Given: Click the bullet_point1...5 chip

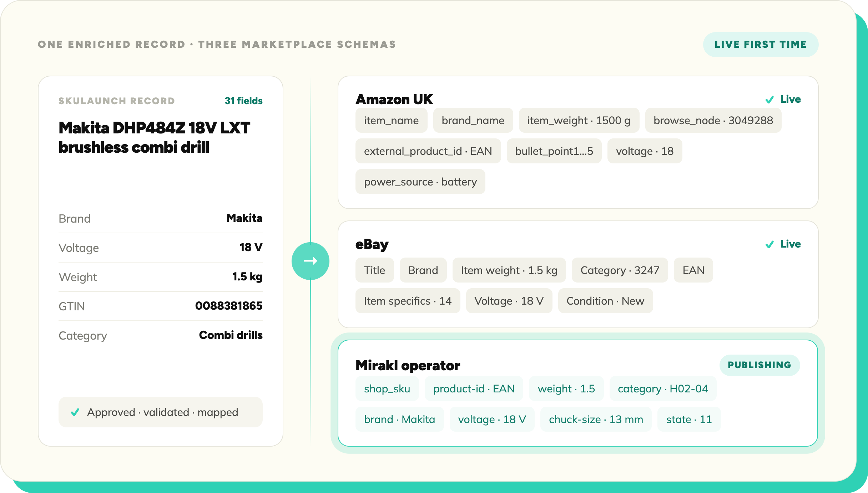Looking at the screenshot, I should click(x=554, y=151).
